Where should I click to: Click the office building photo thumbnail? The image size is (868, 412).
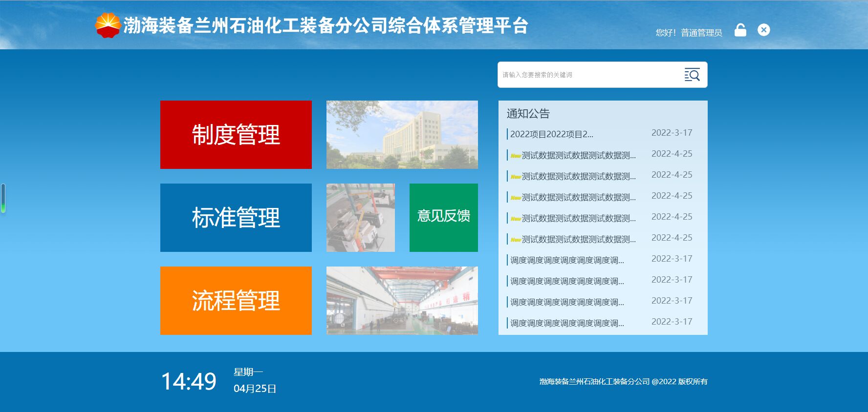(x=402, y=135)
